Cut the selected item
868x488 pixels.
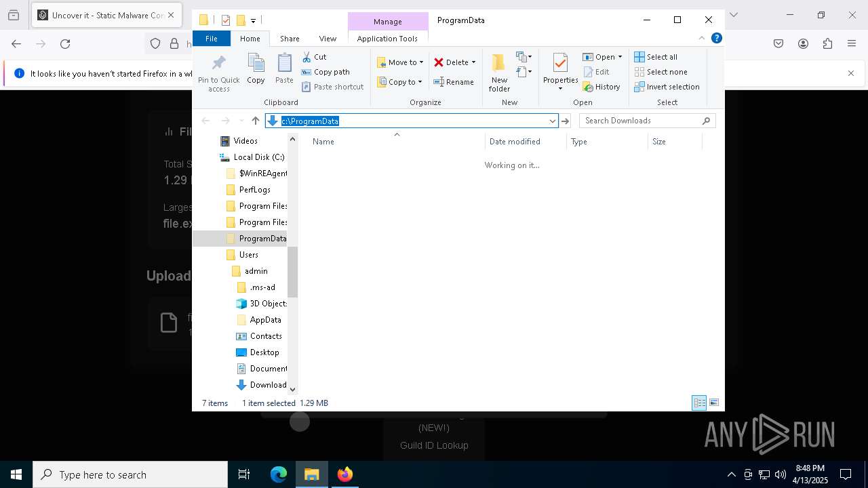[314, 57]
